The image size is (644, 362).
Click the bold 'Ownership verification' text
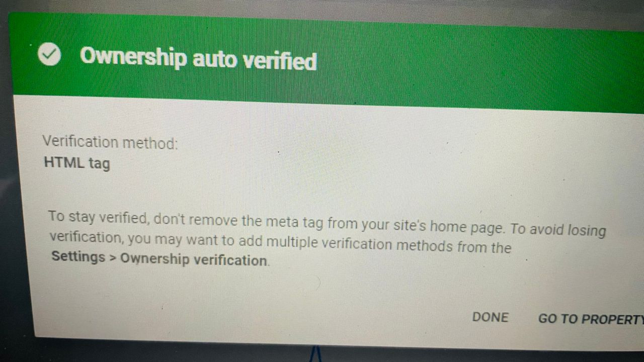tap(194, 259)
